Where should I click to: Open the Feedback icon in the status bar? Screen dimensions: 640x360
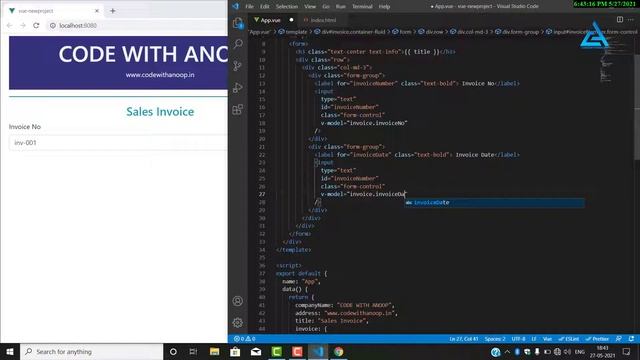[619, 339]
